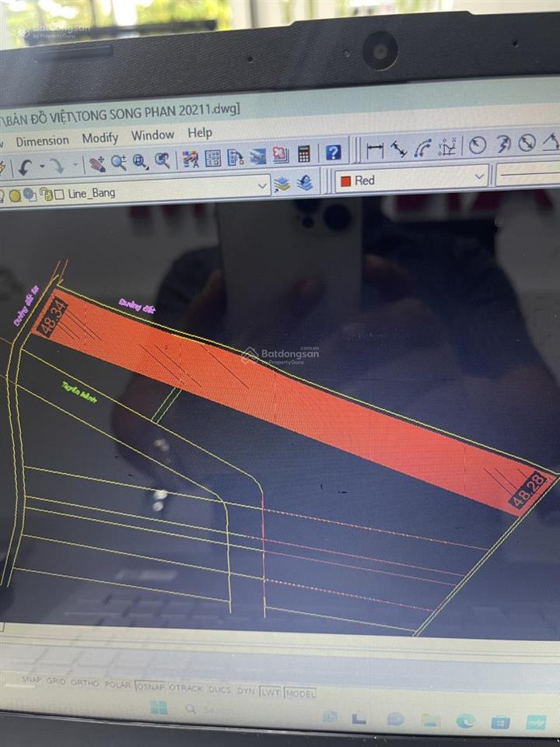Open the Window menu
Screen dimensions: 560x747
pos(153,135)
